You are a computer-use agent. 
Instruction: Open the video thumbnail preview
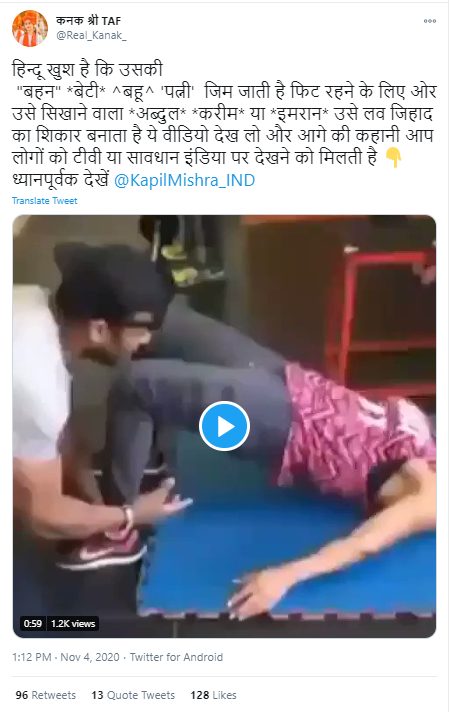coord(224,426)
